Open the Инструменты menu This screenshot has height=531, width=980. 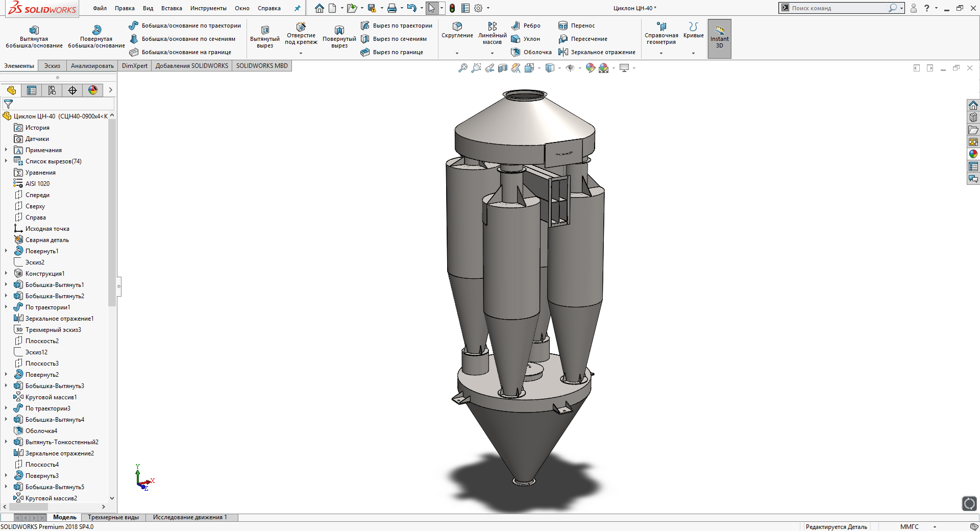point(208,8)
